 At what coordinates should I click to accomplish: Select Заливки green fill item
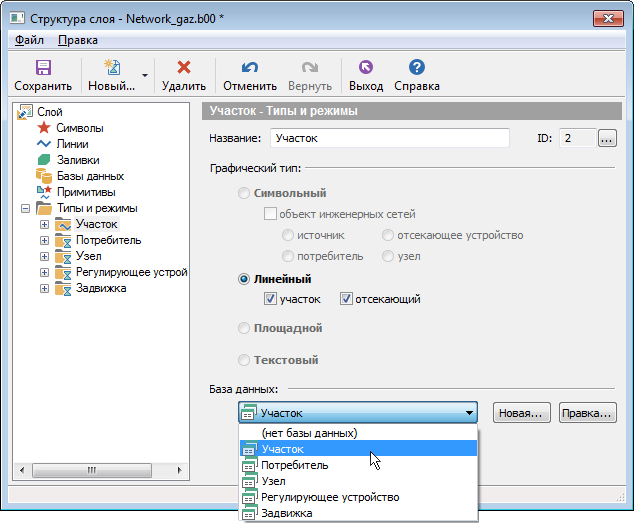click(x=44, y=160)
